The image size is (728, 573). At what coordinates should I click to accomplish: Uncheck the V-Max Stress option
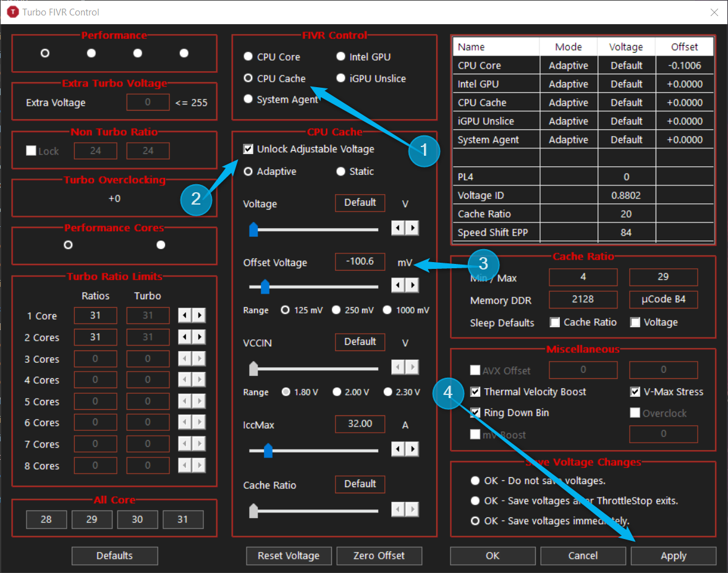pos(635,391)
